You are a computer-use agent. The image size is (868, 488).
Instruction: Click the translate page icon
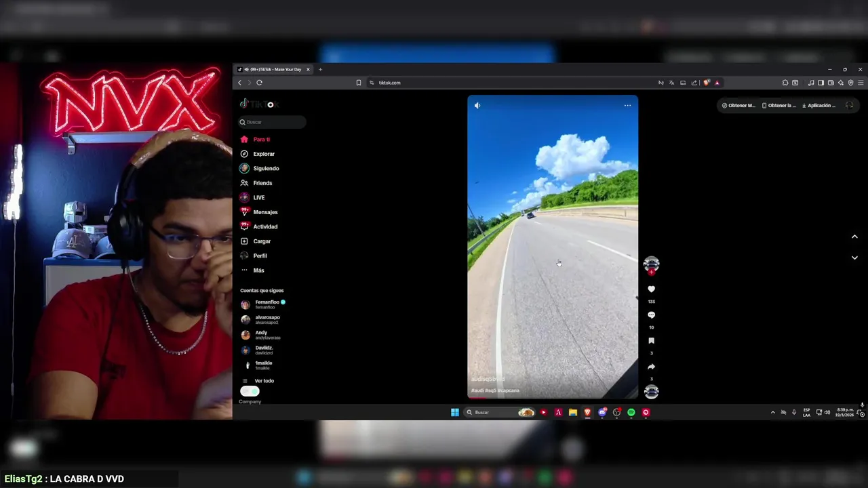tap(671, 83)
